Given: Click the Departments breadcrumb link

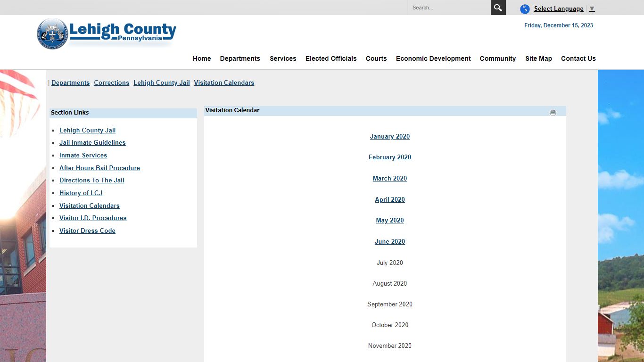Looking at the screenshot, I should coord(70,82).
